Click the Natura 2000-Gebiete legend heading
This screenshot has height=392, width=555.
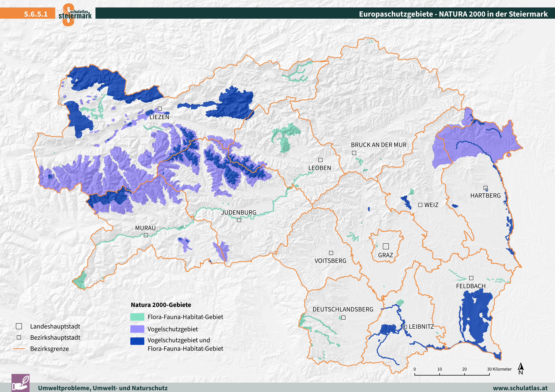coord(161,305)
